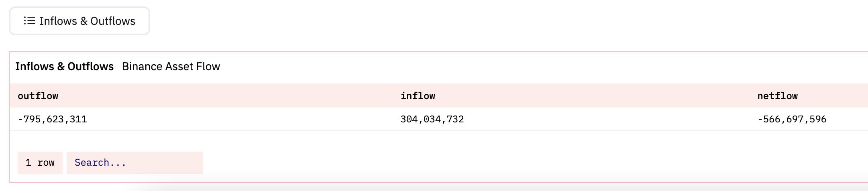Viewport: 868px width, 191px height.
Task: Sort by the outflow column header
Action: [38, 96]
